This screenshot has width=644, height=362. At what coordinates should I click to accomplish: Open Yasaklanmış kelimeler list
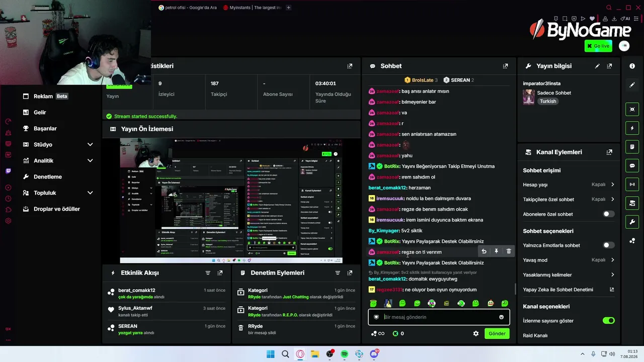point(569,275)
